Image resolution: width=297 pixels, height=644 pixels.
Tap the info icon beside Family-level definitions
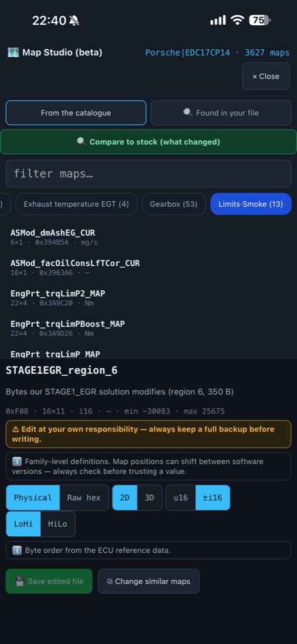click(17, 461)
